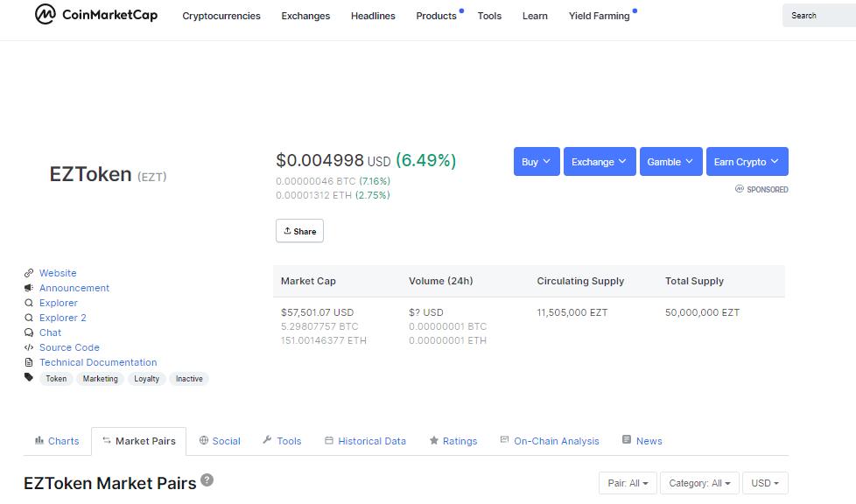Open Yield Farming in the navigation
The height and width of the screenshot is (504, 856).
click(599, 16)
